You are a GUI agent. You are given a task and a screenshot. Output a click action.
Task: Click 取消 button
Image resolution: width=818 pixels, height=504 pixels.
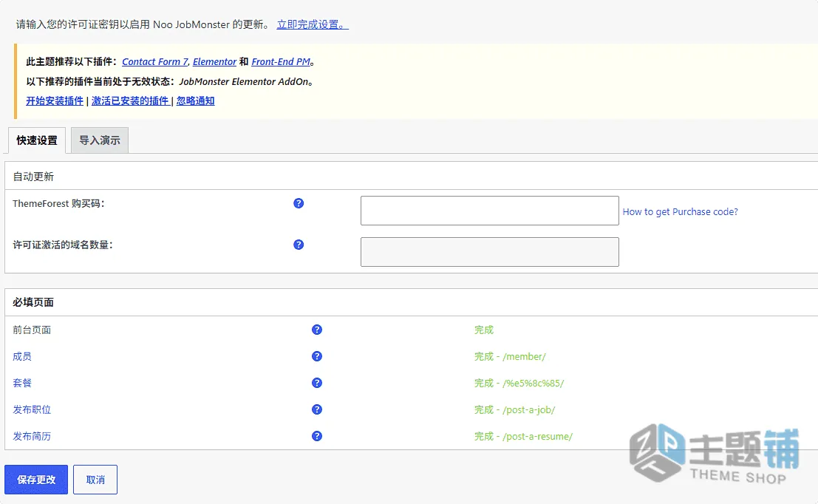95,480
